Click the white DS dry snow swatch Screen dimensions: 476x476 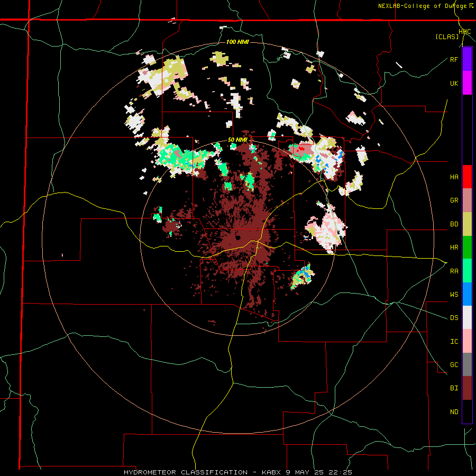[x=467, y=317]
